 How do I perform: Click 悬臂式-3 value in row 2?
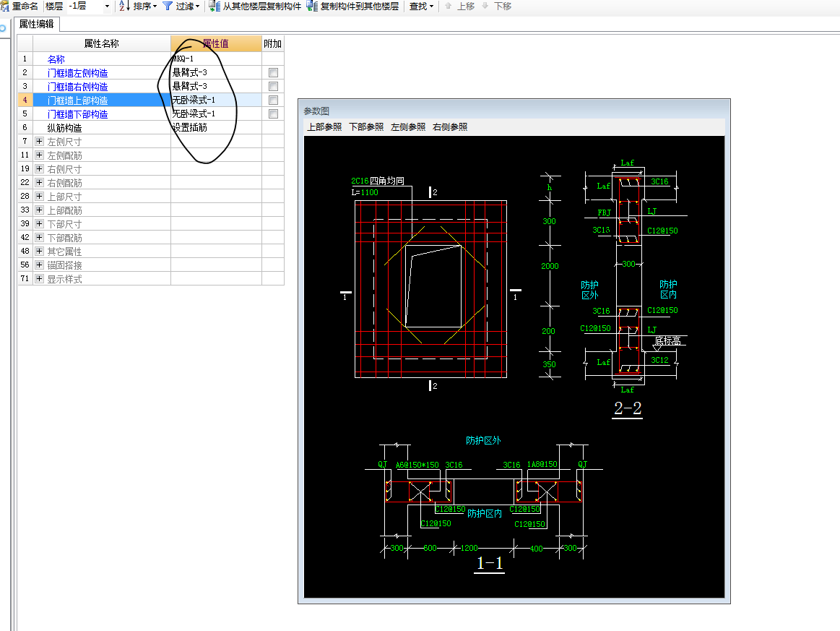(x=216, y=73)
